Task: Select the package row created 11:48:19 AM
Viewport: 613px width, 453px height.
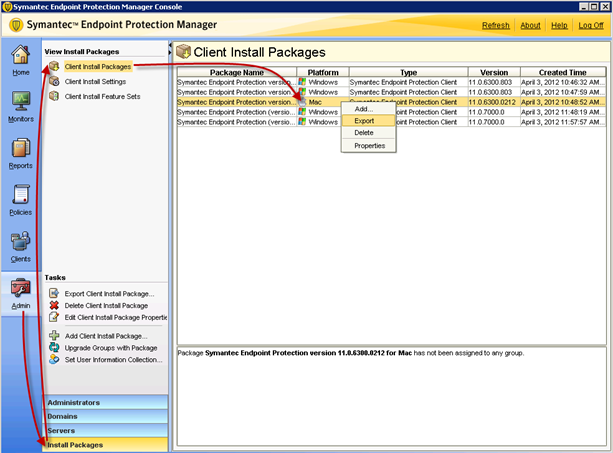Action: 391,112
